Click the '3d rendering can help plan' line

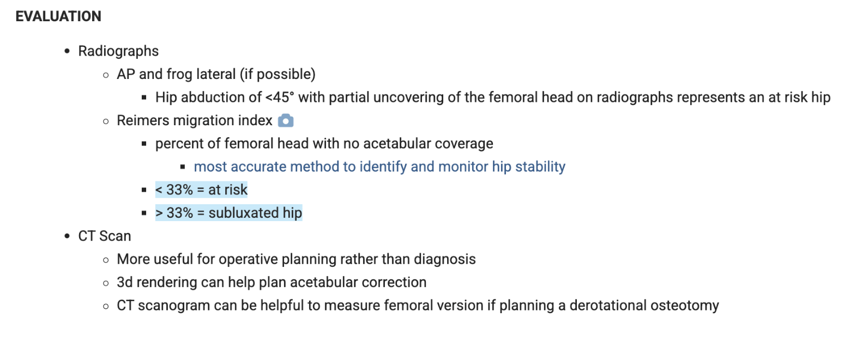click(272, 283)
